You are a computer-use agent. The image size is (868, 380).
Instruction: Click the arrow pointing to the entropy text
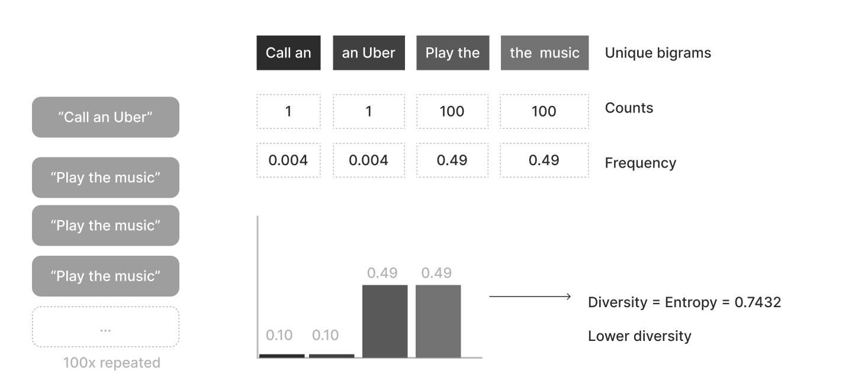[529, 297]
